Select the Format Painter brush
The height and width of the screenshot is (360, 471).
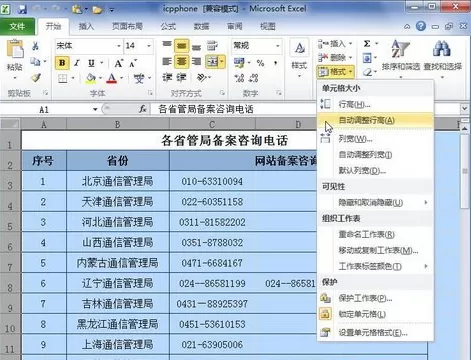click(35, 78)
